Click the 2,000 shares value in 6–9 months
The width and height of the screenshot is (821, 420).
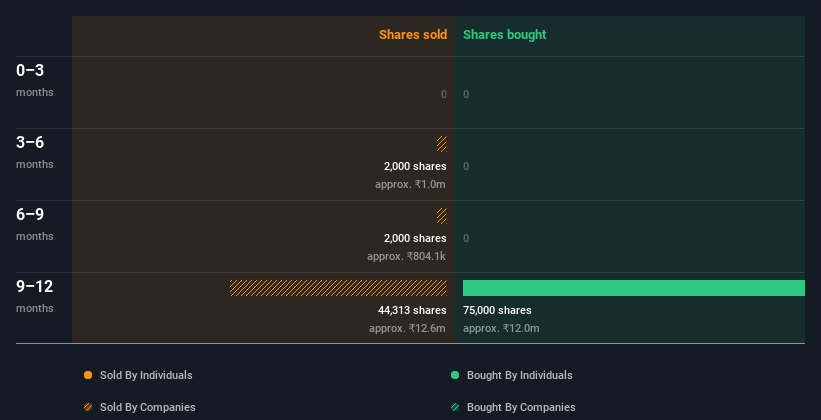coord(415,238)
